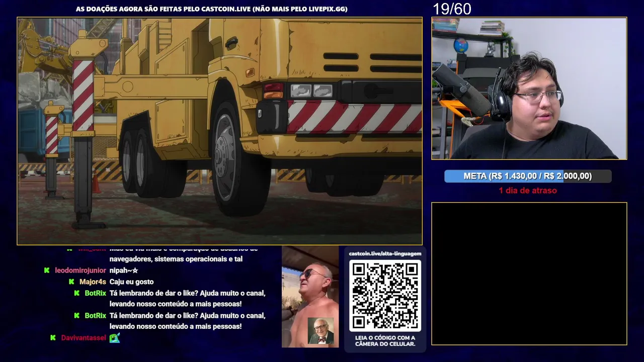This screenshot has width=644, height=362.
Task: Click the 'Caju eu gosto' chat message
Action: [131, 282]
